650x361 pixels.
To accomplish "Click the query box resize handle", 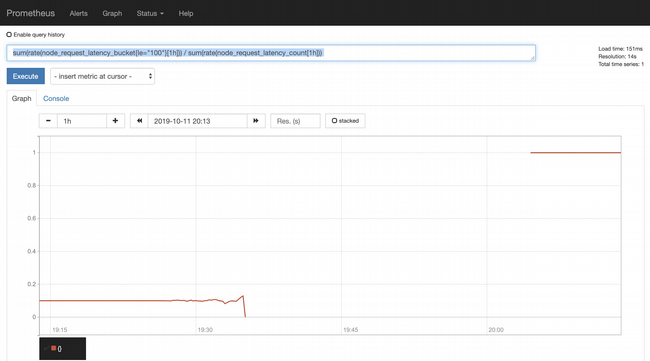I will (x=533, y=58).
